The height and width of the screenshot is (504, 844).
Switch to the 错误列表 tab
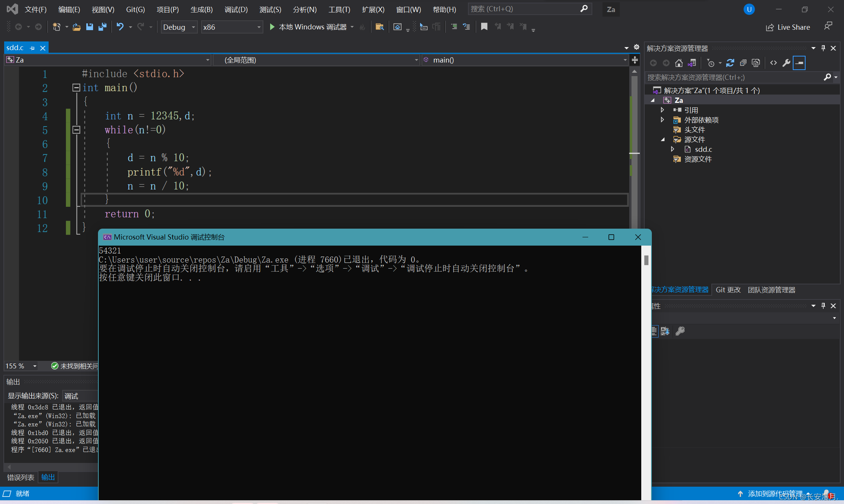click(20, 477)
